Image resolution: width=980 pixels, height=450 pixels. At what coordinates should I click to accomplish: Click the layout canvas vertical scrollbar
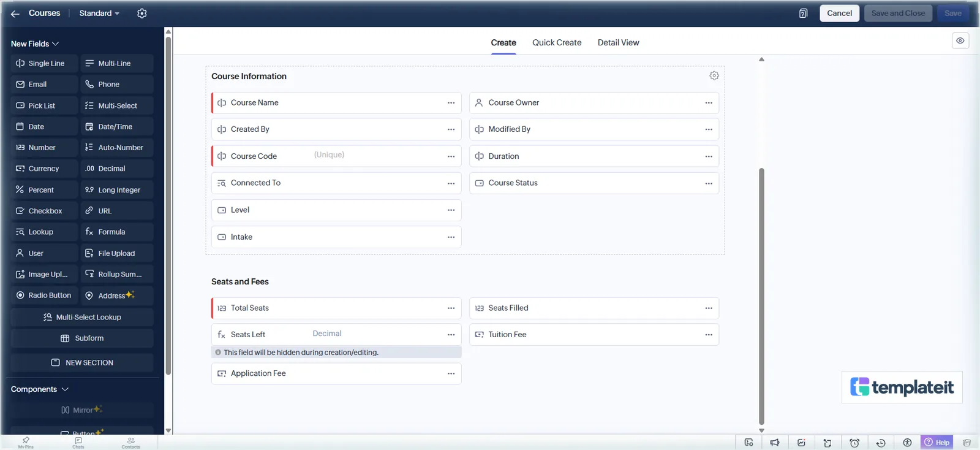click(x=761, y=297)
